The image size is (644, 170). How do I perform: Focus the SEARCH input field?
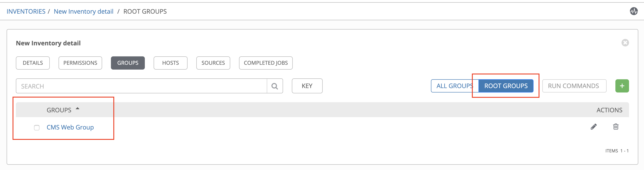142,86
